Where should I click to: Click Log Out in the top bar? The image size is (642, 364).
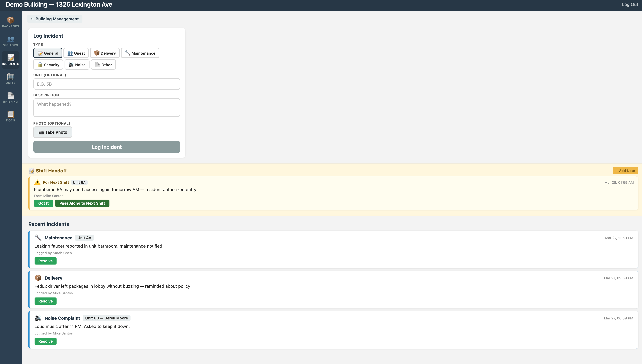click(x=630, y=4)
